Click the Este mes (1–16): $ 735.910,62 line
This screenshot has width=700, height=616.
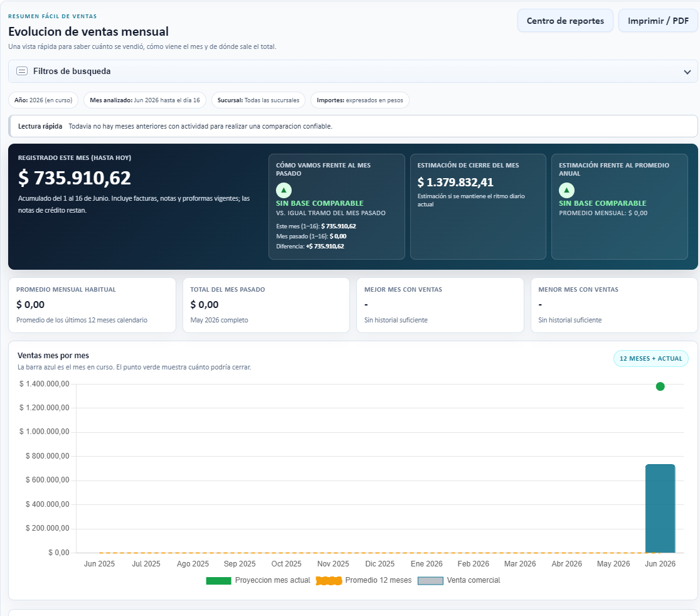316,226
